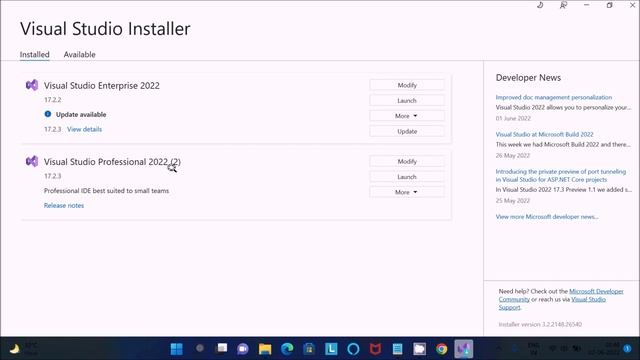Viewport: 640px width, 360px height.
Task: Click the '26 May 2022' date text
Action: (x=513, y=156)
